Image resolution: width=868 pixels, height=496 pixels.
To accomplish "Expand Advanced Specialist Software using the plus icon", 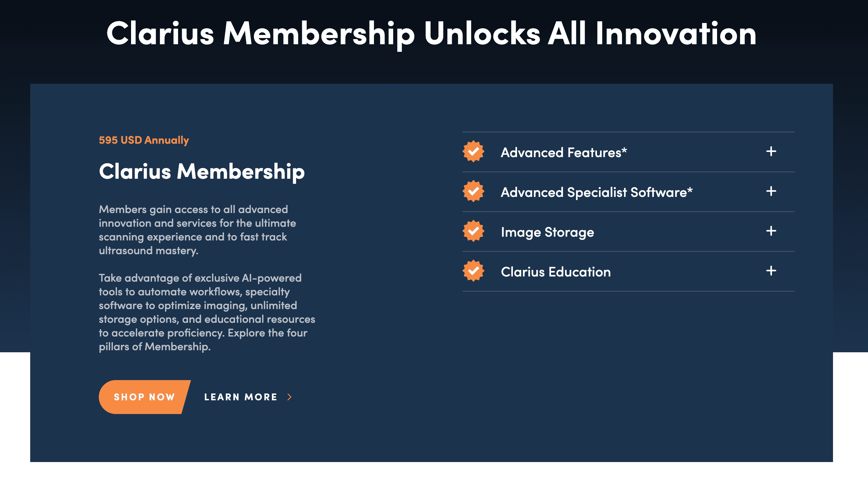I will [x=771, y=191].
